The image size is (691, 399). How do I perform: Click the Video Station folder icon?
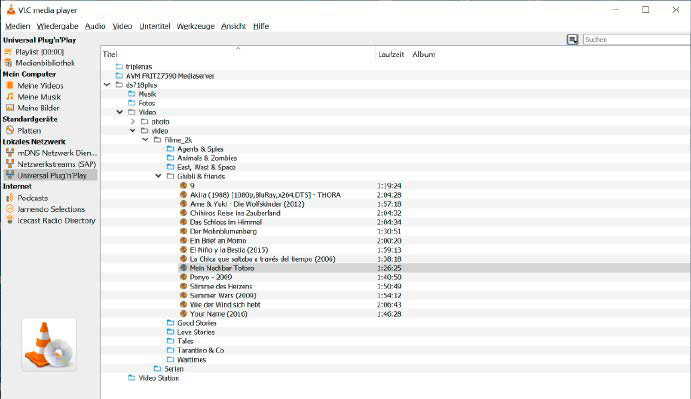pos(131,378)
